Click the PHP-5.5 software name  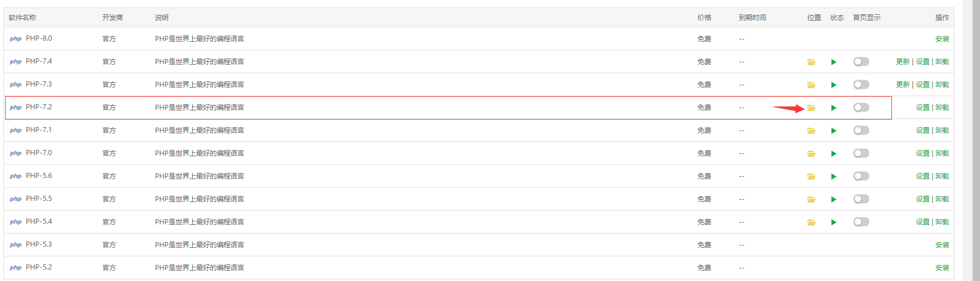[x=39, y=199]
